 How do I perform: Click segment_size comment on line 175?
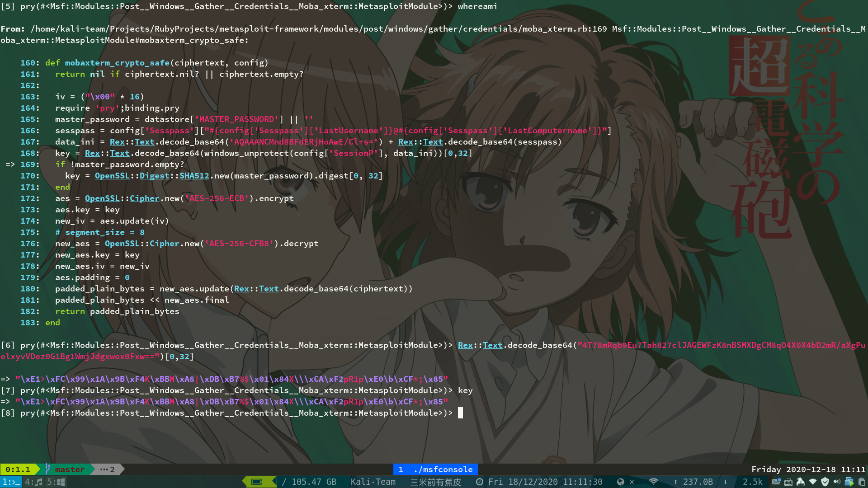click(x=100, y=232)
